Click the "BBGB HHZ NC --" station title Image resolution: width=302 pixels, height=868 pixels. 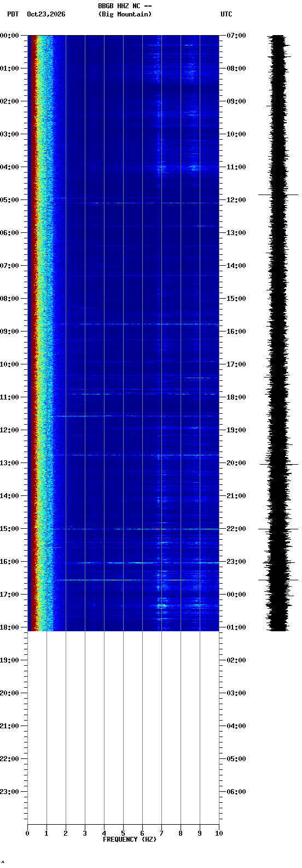pyautogui.click(x=125, y=6)
